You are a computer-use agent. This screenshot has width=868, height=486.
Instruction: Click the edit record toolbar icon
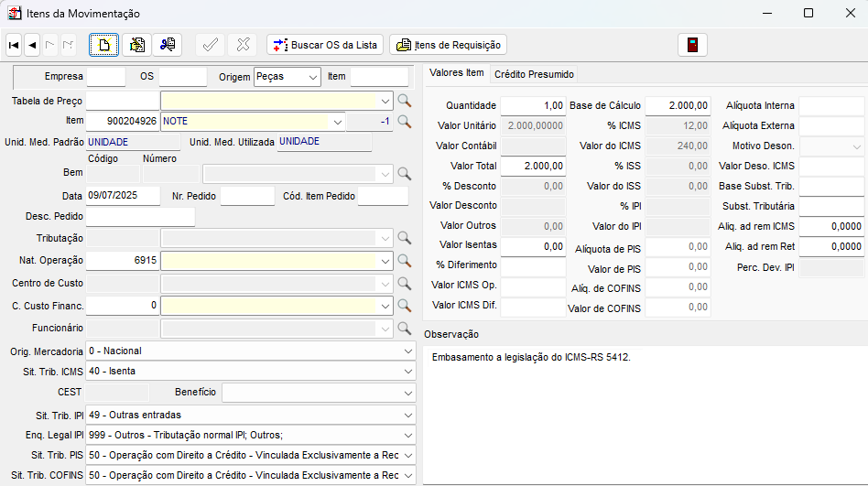(x=136, y=44)
